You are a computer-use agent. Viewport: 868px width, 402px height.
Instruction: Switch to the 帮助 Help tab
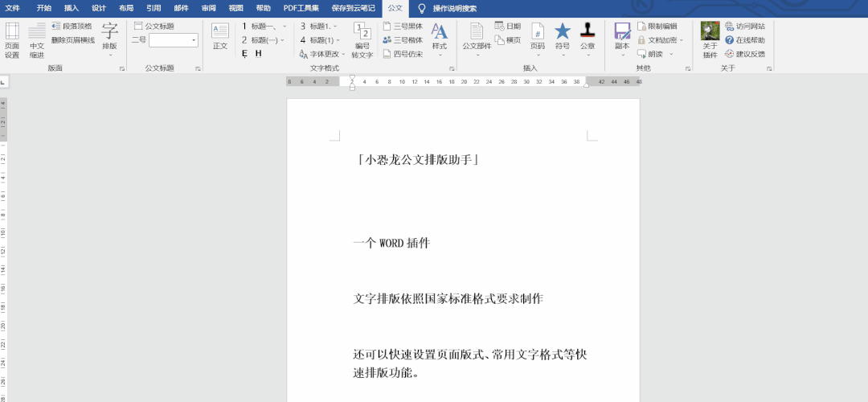click(264, 8)
